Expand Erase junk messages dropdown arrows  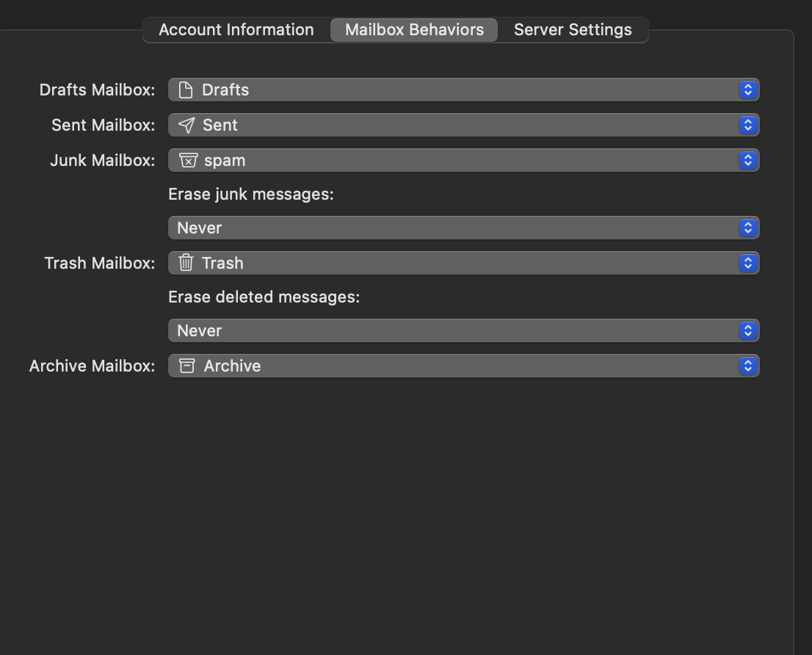(747, 228)
